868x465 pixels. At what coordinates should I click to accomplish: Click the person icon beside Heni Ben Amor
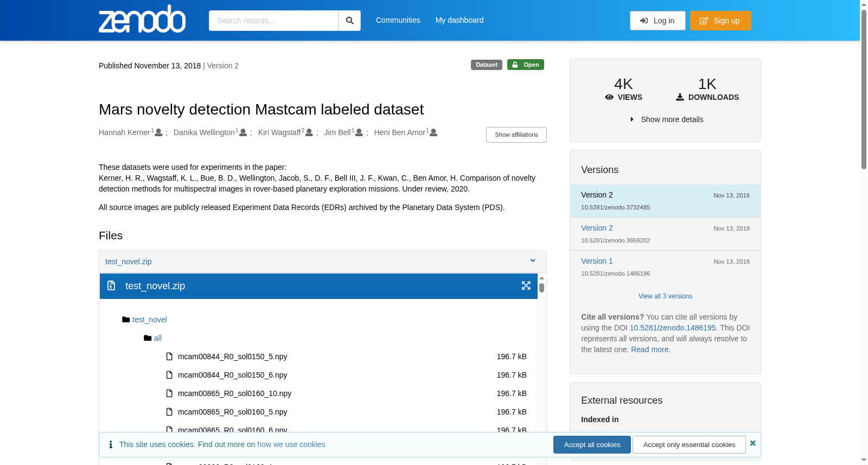pyautogui.click(x=433, y=132)
